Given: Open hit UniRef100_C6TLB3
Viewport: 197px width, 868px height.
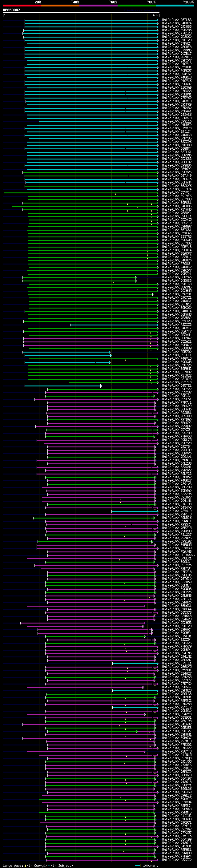Looking at the screenshot, I should (177, 20).
